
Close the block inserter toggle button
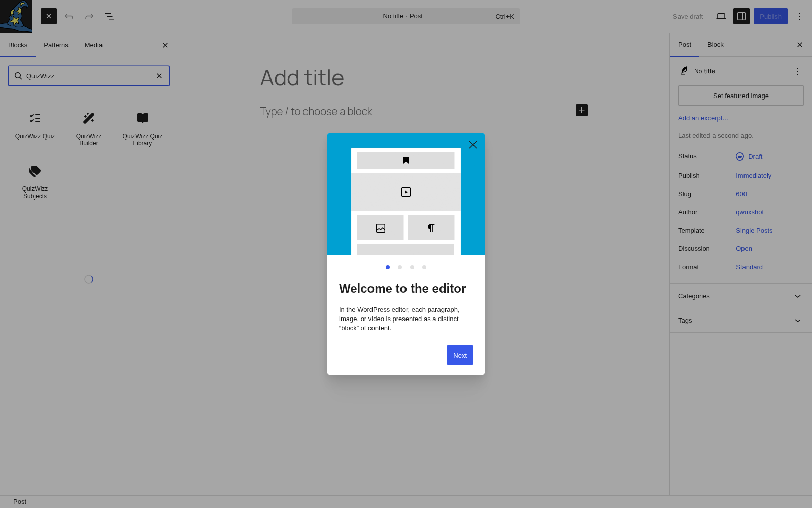tap(49, 16)
